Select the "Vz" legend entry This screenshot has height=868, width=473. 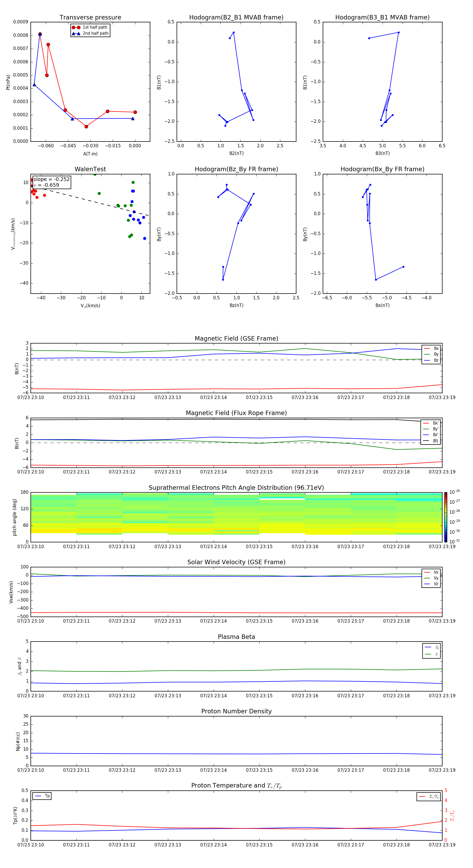(x=431, y=584)
